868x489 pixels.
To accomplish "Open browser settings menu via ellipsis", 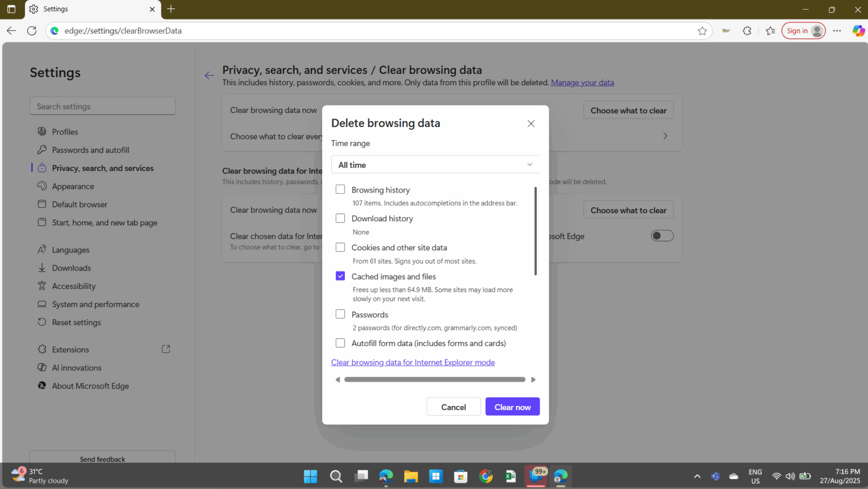I will 837,30.
